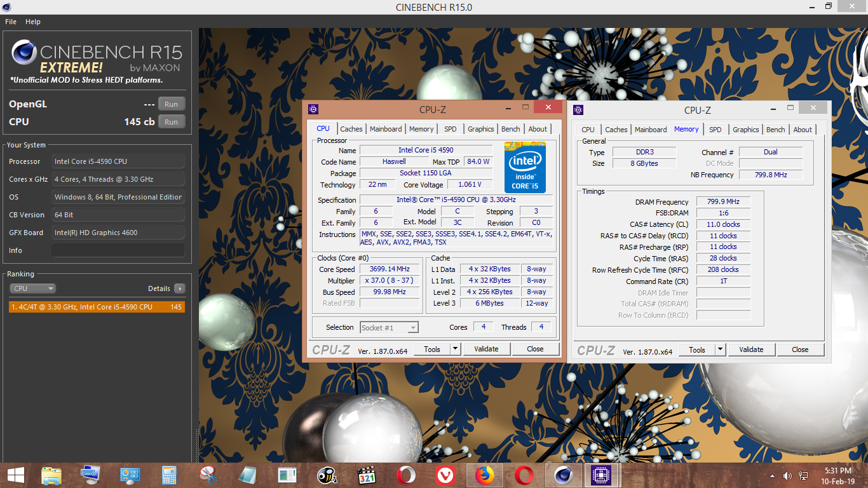
Task: Select the i5-4590 ranking entry
Action: [97, 307]
